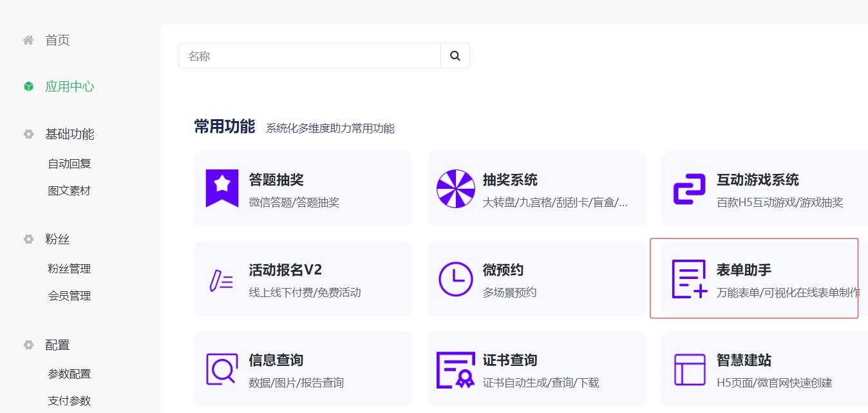
Task: Open the 表单助手 form-plus icon
Action: pos(690,279)
